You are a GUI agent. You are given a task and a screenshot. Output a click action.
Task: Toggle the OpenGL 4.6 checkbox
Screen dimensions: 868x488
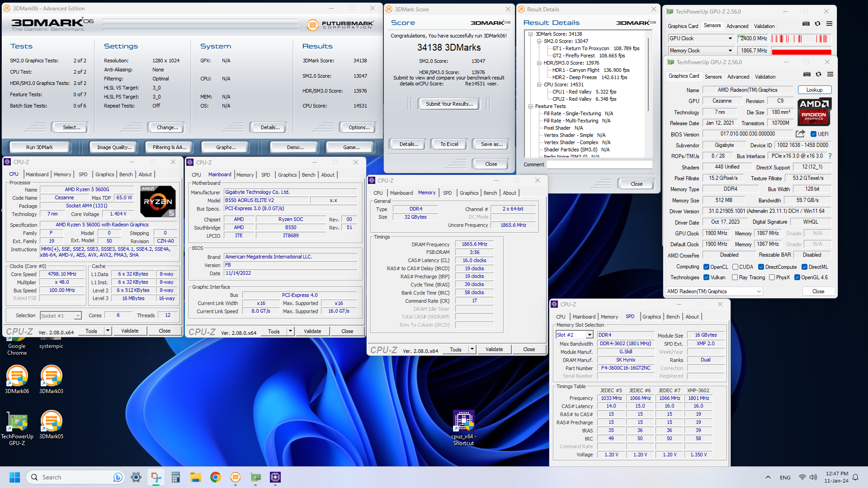tap(797, 277)
